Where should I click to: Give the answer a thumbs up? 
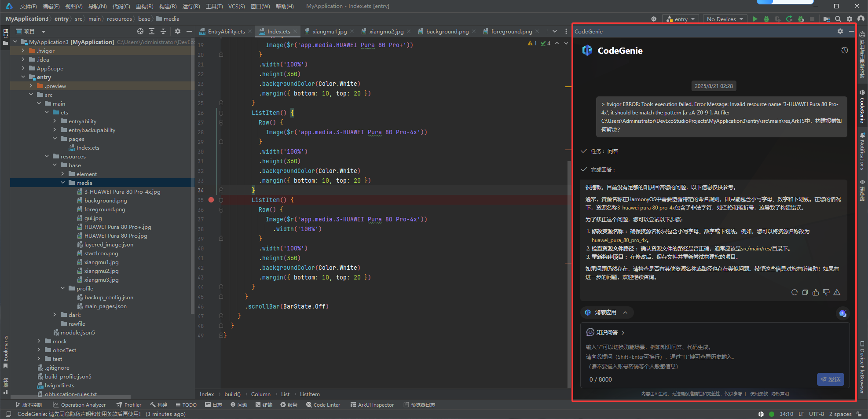[x=816, y=292]
